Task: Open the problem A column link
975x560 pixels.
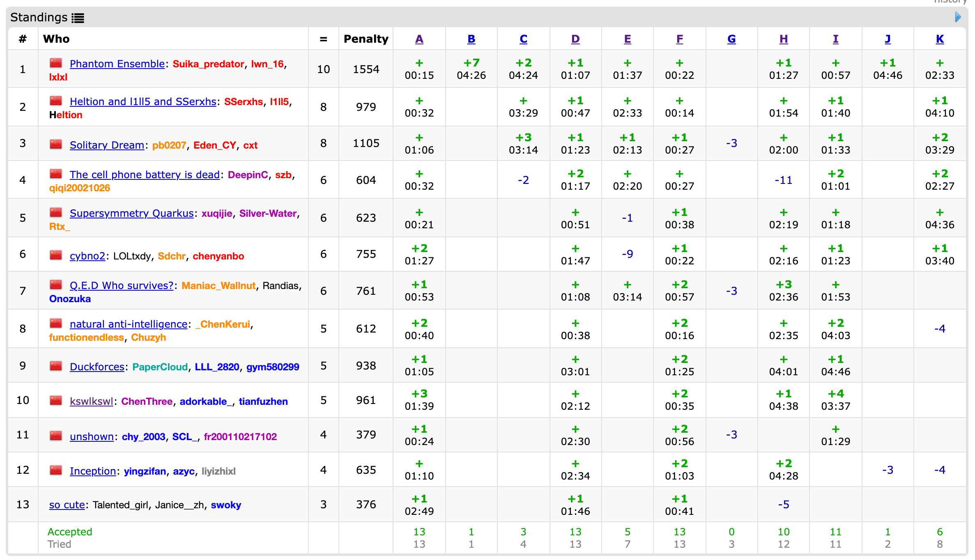Action: [x=419, y=39]
